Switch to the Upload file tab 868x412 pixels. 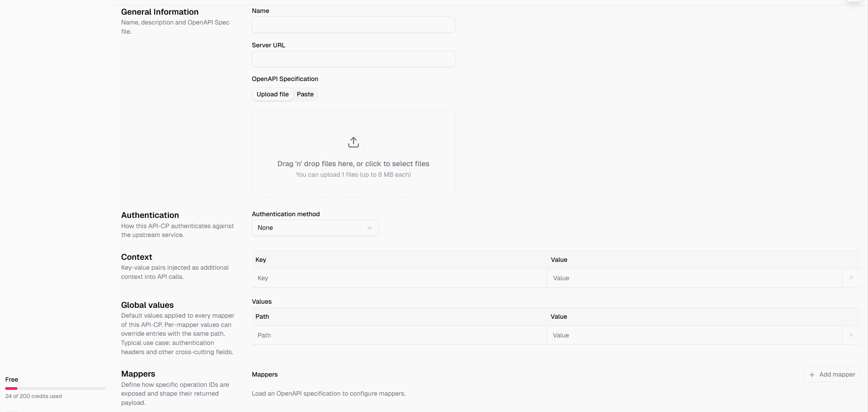272,94
